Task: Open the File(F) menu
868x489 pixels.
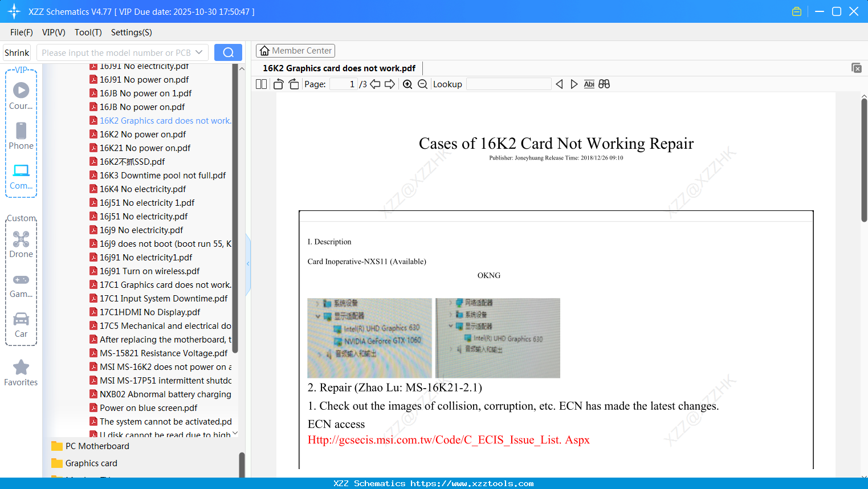Action: pyautogui.click(x=22, y=32)
